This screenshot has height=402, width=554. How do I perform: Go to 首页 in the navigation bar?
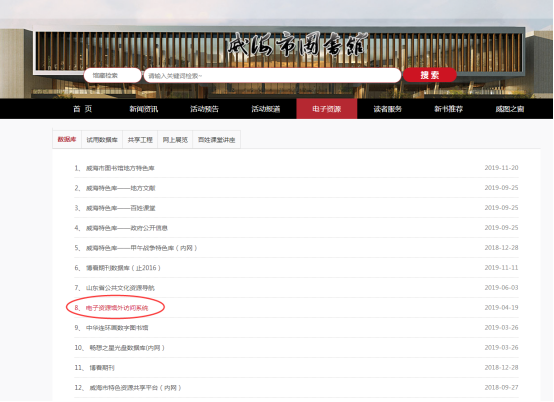[x=83, y=109]
